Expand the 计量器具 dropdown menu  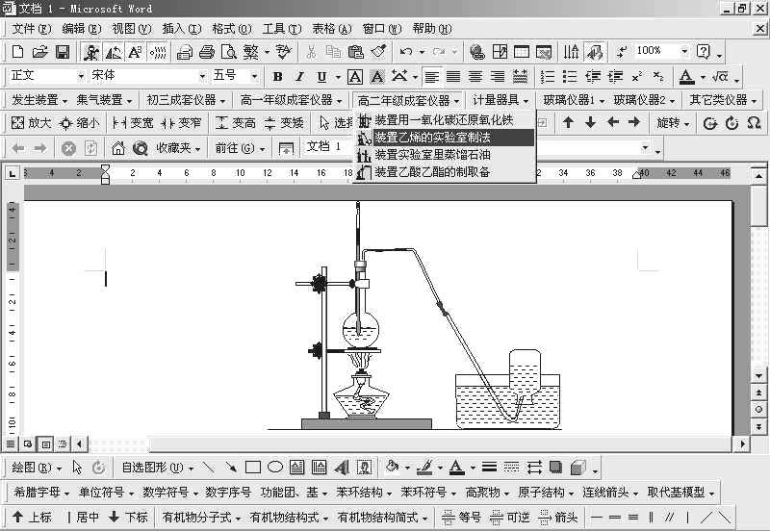click(500, 100)
